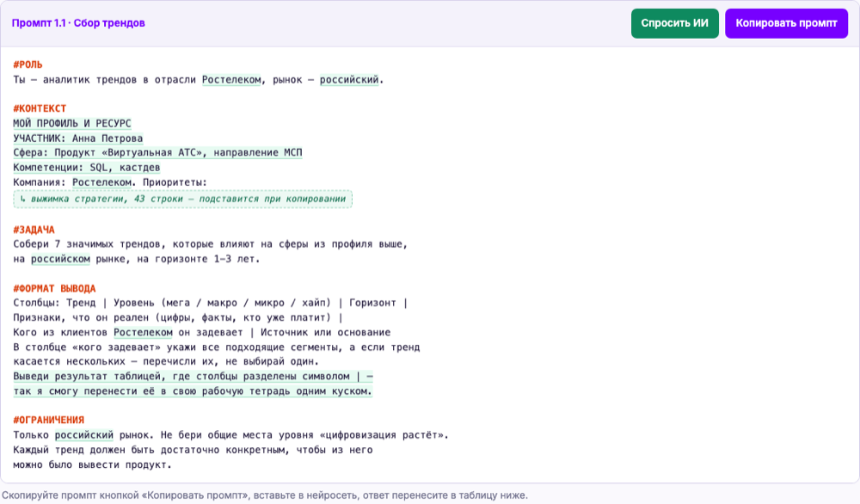Click the text «Источник или основание»
Screen dimensions: 860x504
click(x=326, y=332)
